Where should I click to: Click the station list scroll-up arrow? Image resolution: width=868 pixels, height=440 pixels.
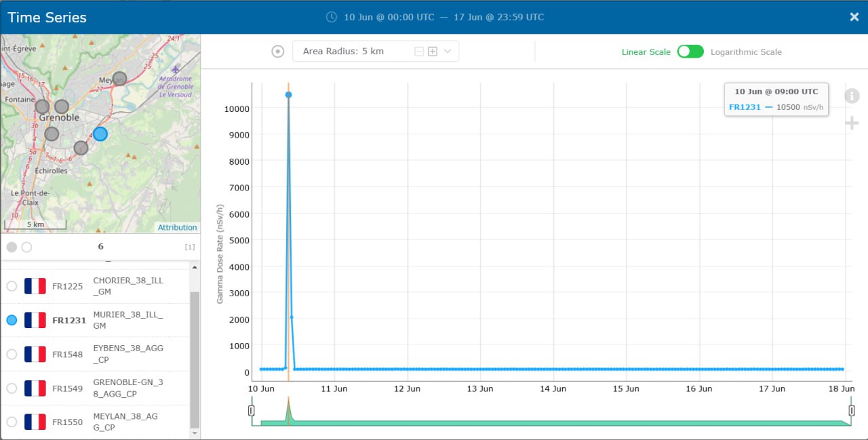coord(195,268)
